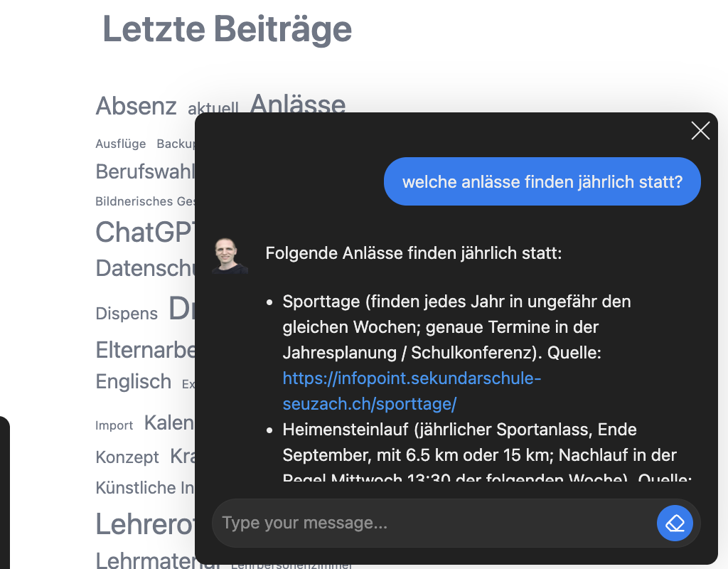Click the Konzept tag
This screenshot has width=728, height=569.
click(x=127, y=457)
